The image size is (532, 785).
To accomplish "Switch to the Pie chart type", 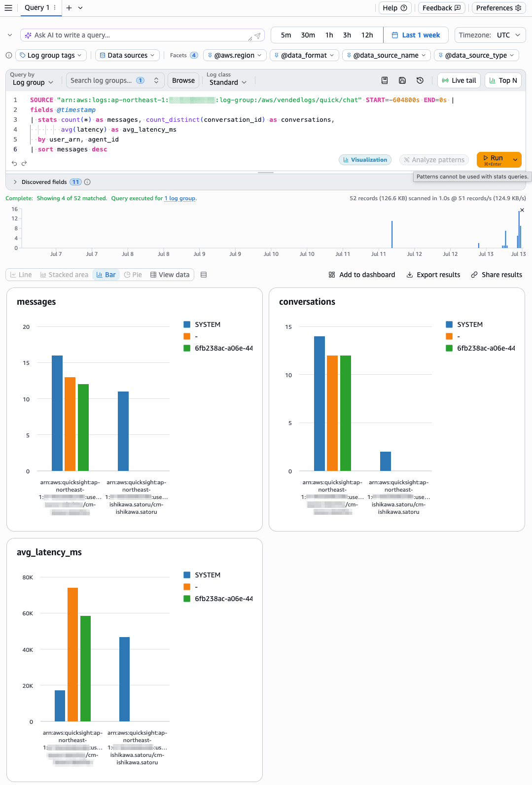I will click(133, 275).
